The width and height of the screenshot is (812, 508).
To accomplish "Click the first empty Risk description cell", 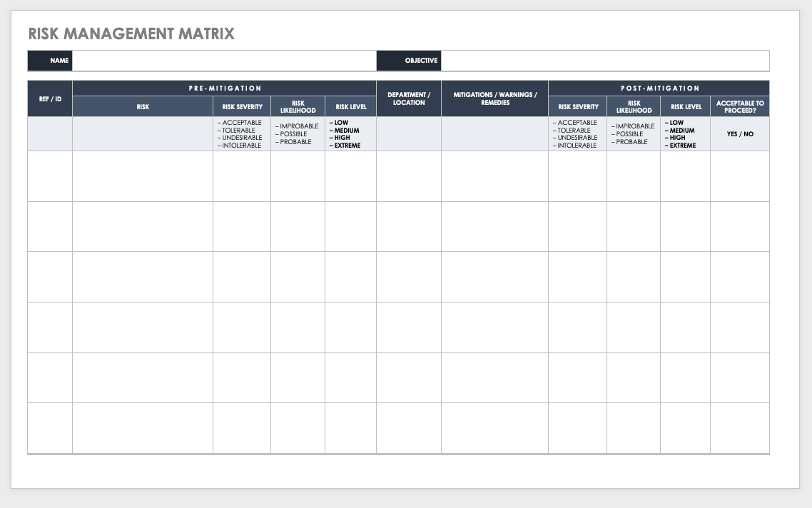I will [x=143, y=176].
